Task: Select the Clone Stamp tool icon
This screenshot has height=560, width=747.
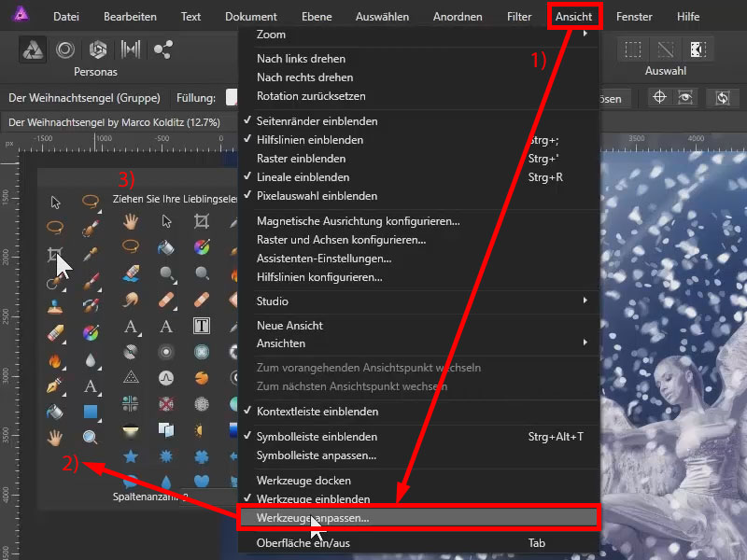Action: 55,306
